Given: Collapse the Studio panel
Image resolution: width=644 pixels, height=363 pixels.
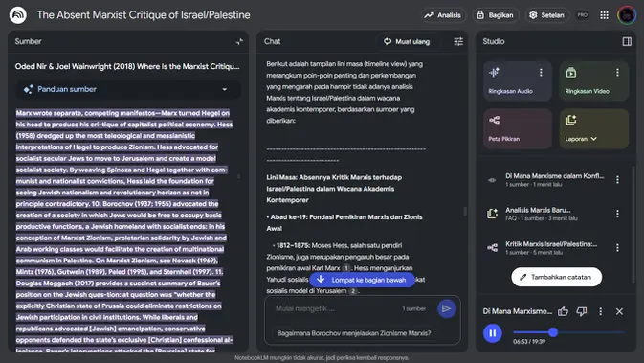Looking at the screenshot, I should pyautogui.click(x=627, y=41).
